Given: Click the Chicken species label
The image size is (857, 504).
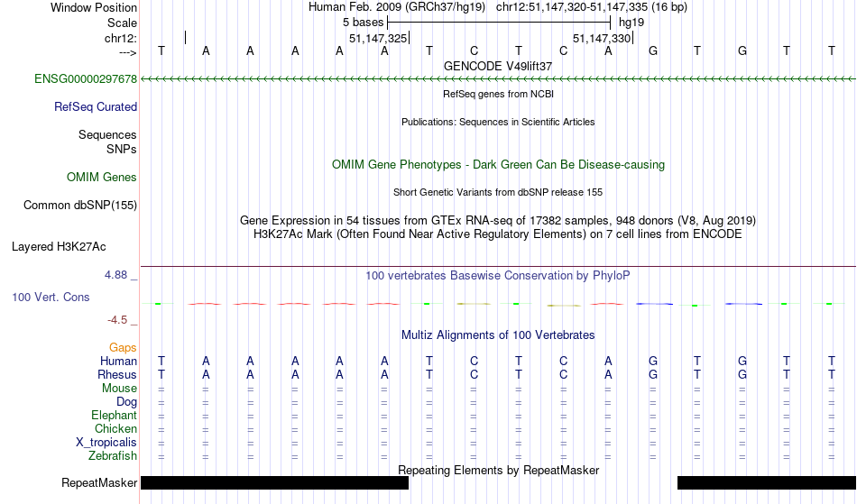Looking at the screenshot, I should [115, 428].
